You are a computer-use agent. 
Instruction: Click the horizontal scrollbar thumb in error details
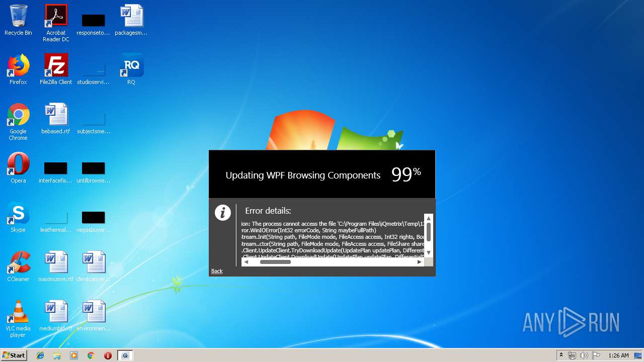click(275, 262)
